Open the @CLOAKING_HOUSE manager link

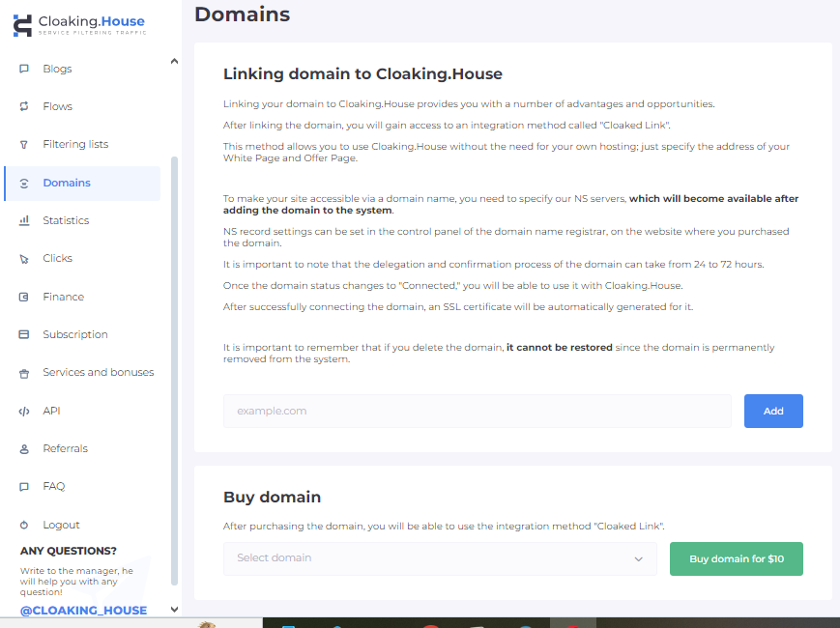click(82, 610)
